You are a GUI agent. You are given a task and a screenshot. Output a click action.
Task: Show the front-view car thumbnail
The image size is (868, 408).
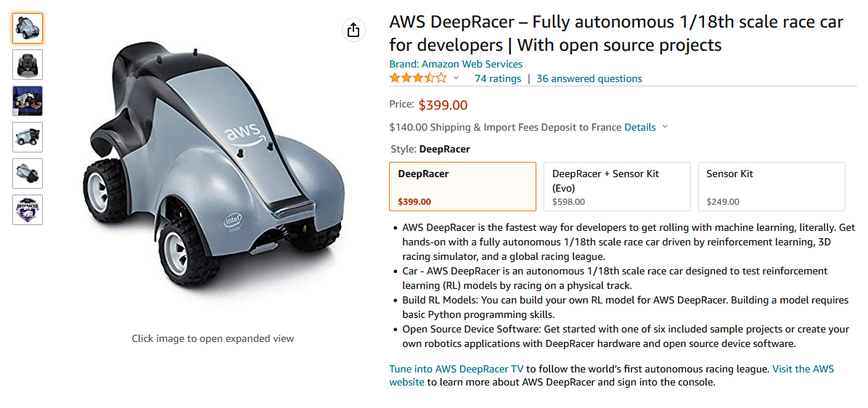tap(28, 65)
